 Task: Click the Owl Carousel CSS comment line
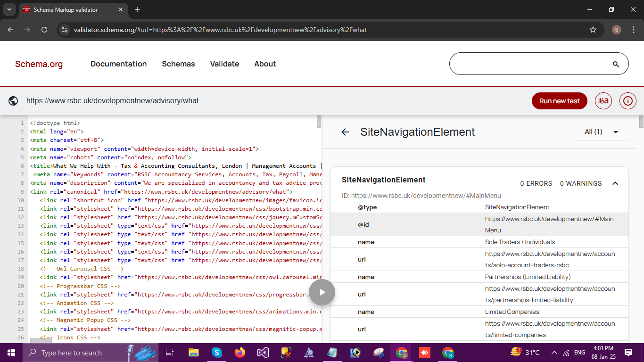(82, 269)
